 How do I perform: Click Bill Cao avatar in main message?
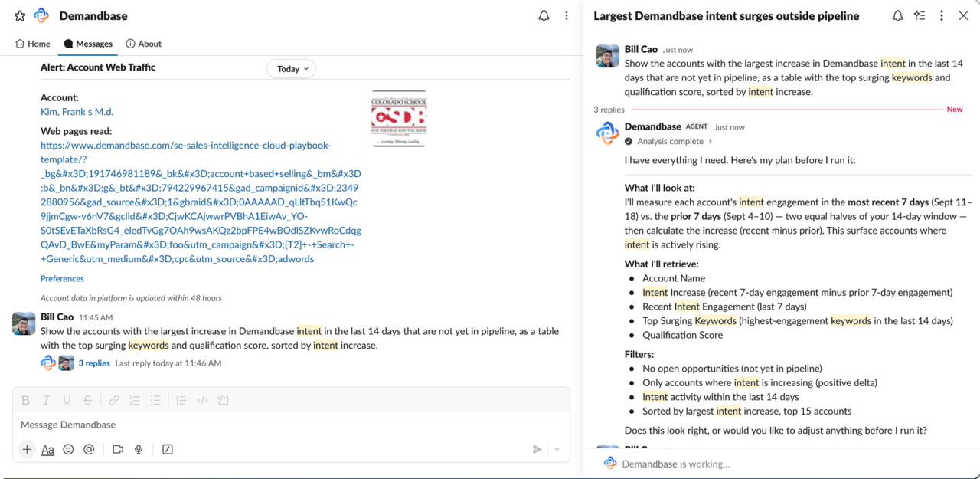pos(24,323)
